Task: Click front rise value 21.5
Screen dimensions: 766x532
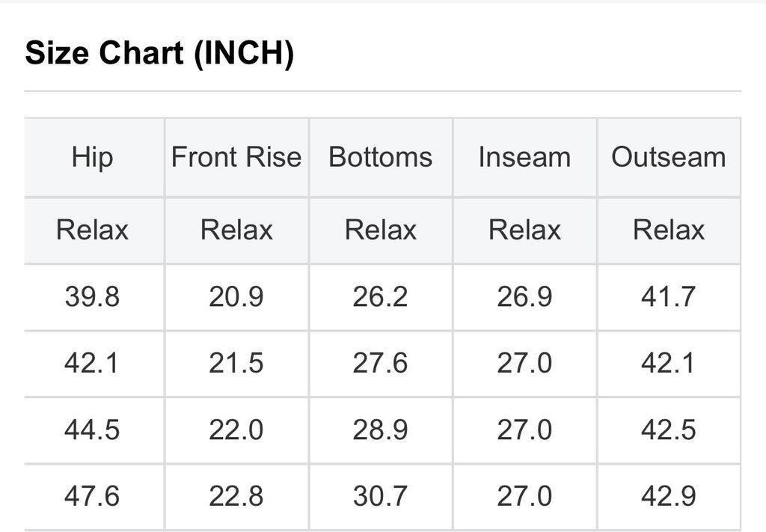Action: (x=236, y=364)
